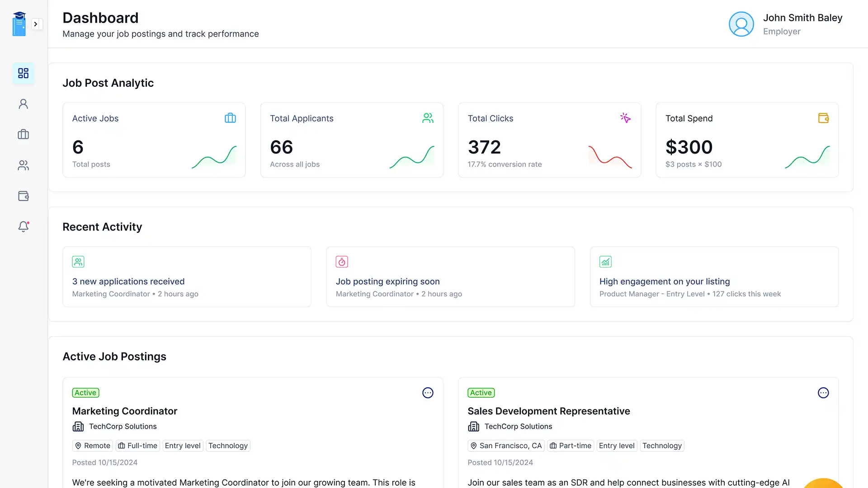This screenshot has height=488, width=868.
Task: Open the notifications bell icon
Action: [23, 226]
